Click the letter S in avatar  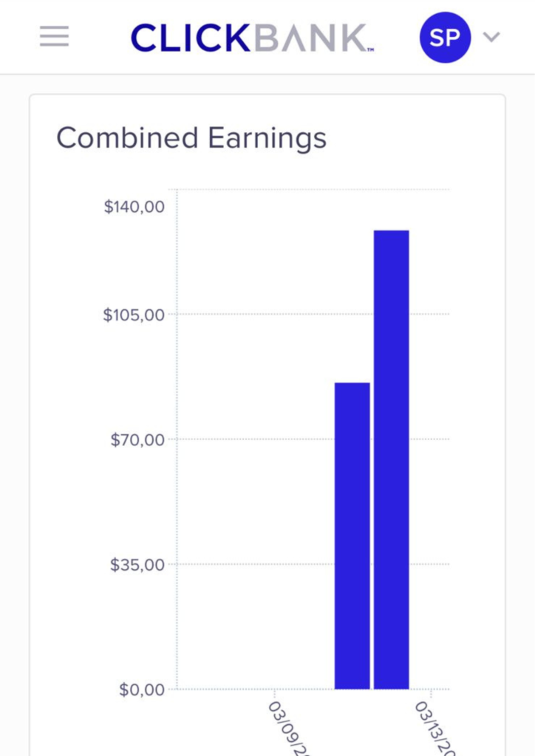(x=437, y=37)
